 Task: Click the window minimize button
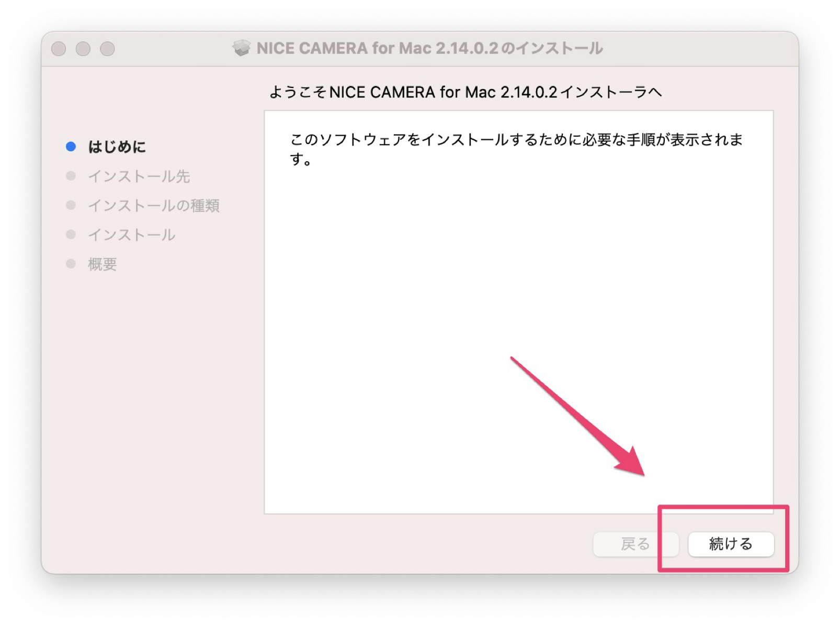(83, 49)
